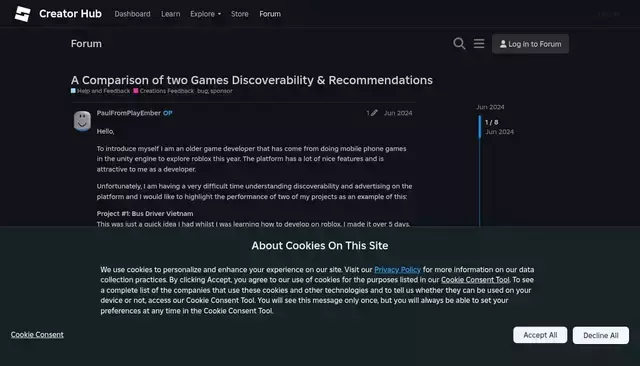Viewport: 640px width, 366px height.
Task: Click the post date Jun 2024
Action: (x=398, y=113)
